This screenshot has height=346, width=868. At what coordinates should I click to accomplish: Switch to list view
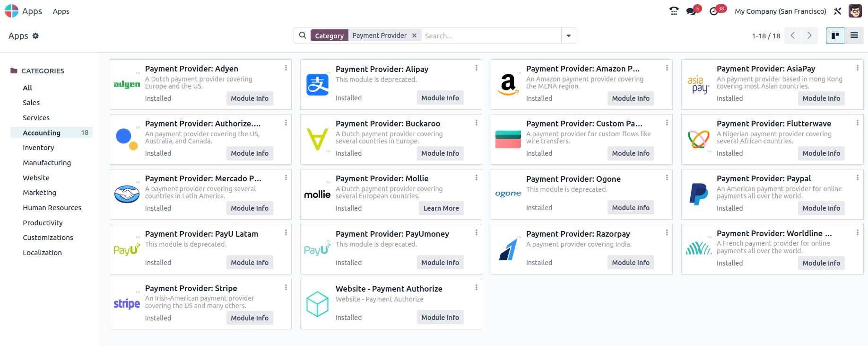[x=854, y=35]
